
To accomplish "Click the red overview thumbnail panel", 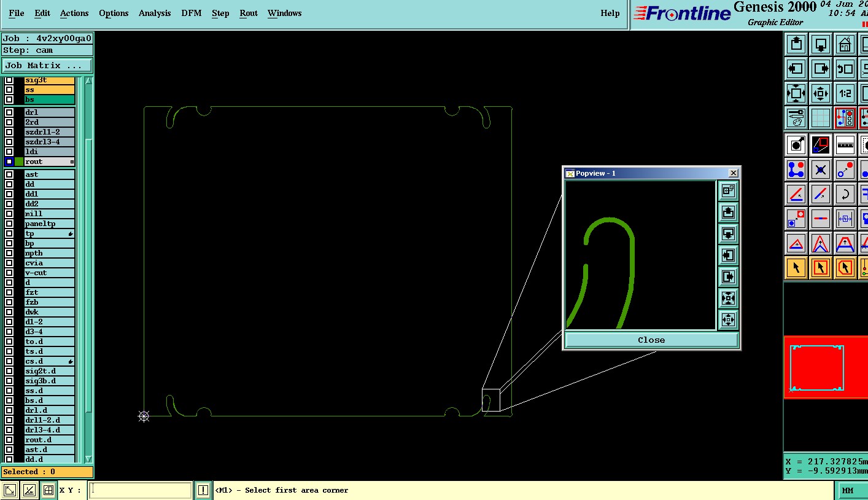I will click(826, 367).
